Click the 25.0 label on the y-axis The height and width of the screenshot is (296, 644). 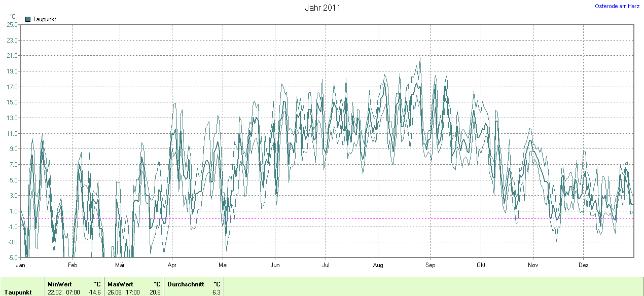[12, 24]
